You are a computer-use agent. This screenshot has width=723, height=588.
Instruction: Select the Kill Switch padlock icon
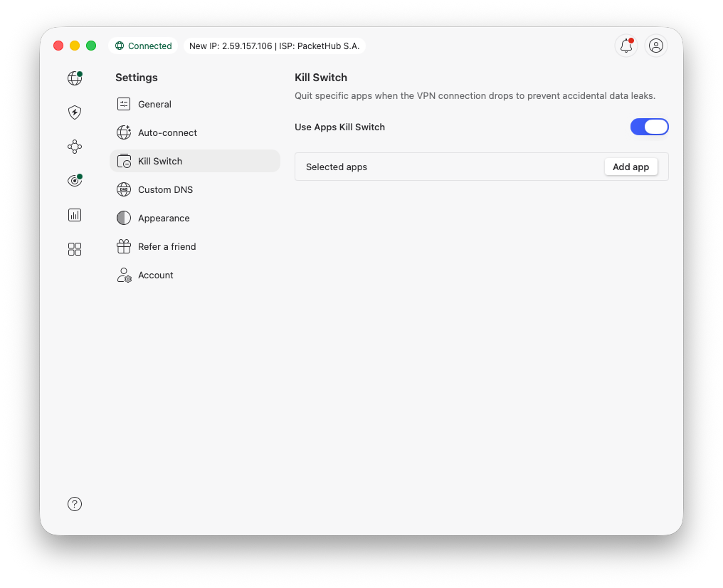tap(124, 161)
